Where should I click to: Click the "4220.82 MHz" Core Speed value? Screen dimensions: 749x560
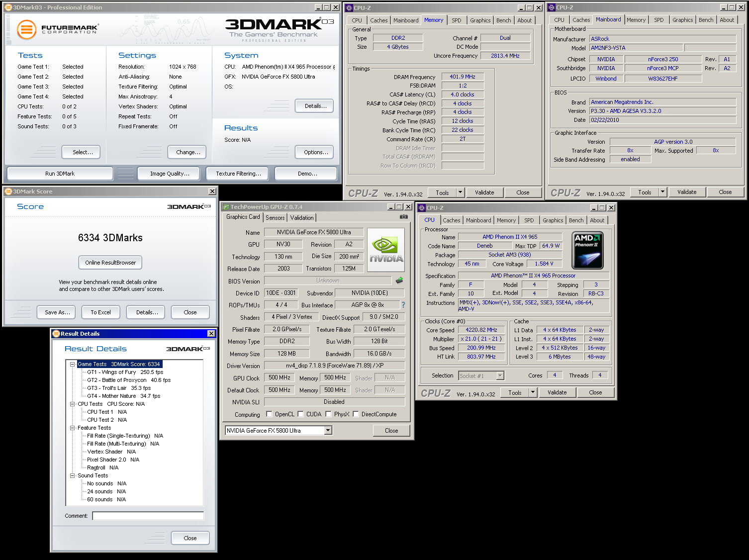pos(481,330)
